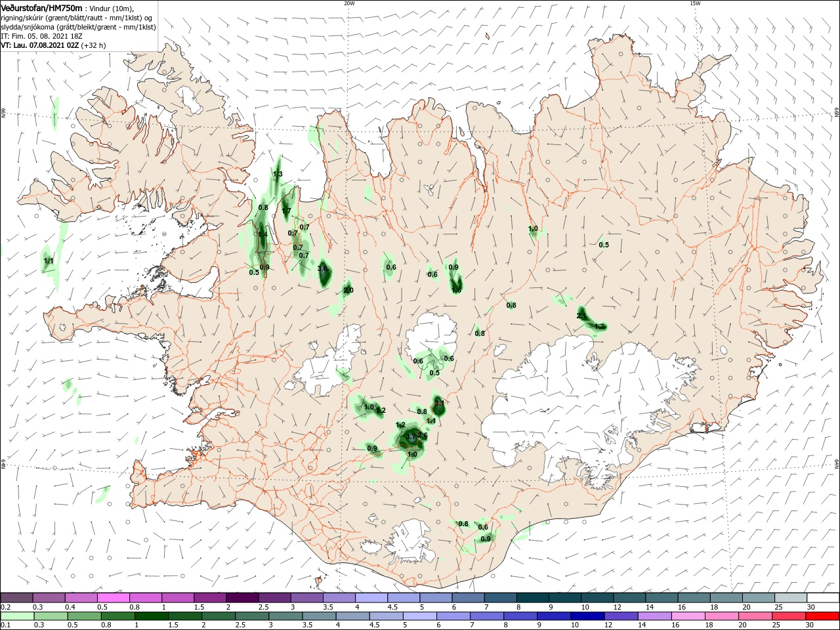Click the 1.7 precipitation value on the map

pyautogui.click(x=286, y=211)
